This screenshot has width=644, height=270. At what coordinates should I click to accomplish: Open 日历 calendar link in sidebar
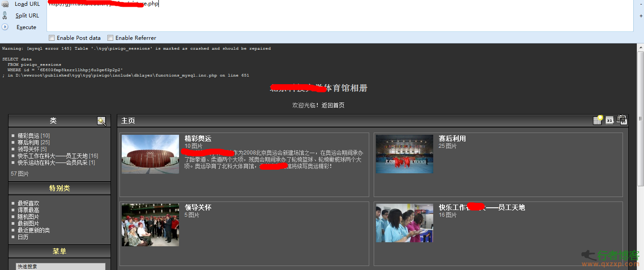tap(23, 237)
